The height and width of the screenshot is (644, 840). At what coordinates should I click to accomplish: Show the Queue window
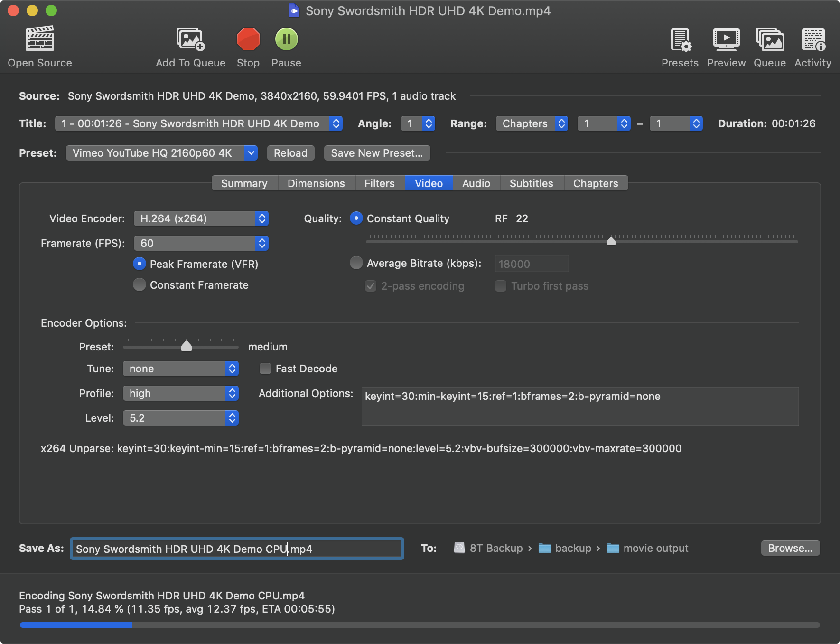pos(770,39)
